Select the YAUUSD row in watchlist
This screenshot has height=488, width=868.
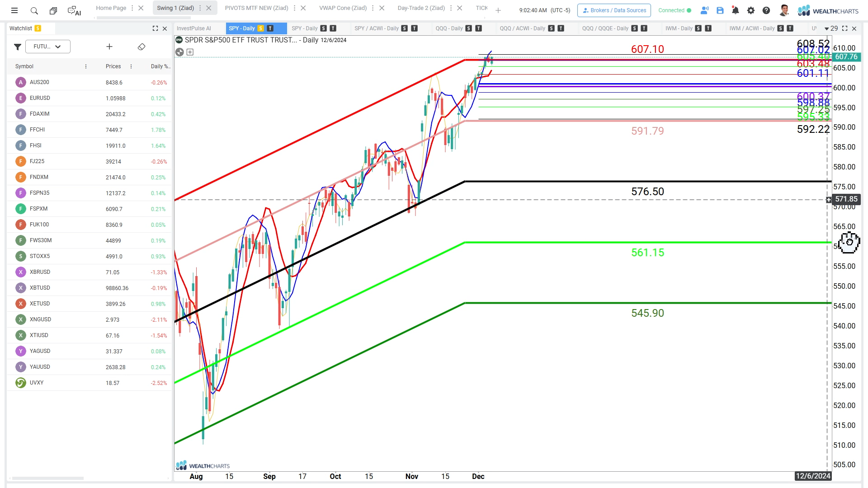pos(90,367)
